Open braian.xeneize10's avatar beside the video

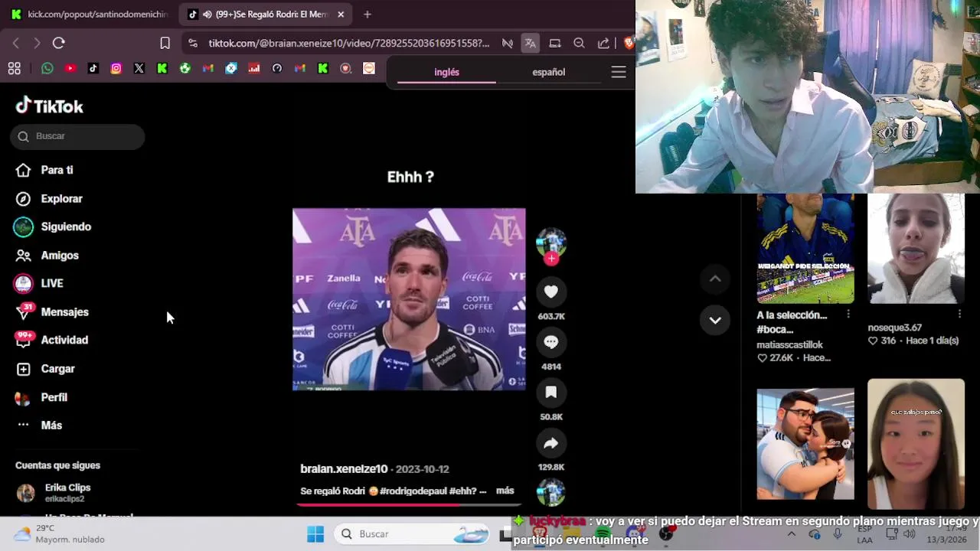(x=550, y=242)
